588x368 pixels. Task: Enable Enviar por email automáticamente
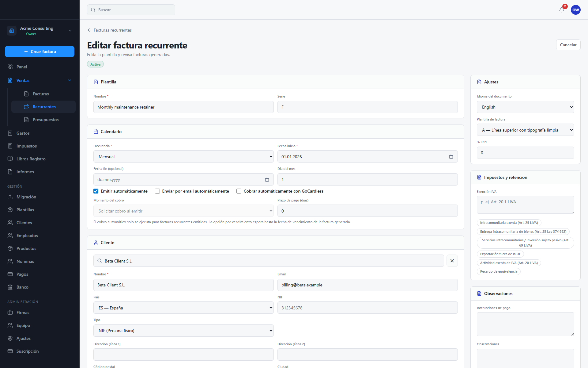(157, 191)
